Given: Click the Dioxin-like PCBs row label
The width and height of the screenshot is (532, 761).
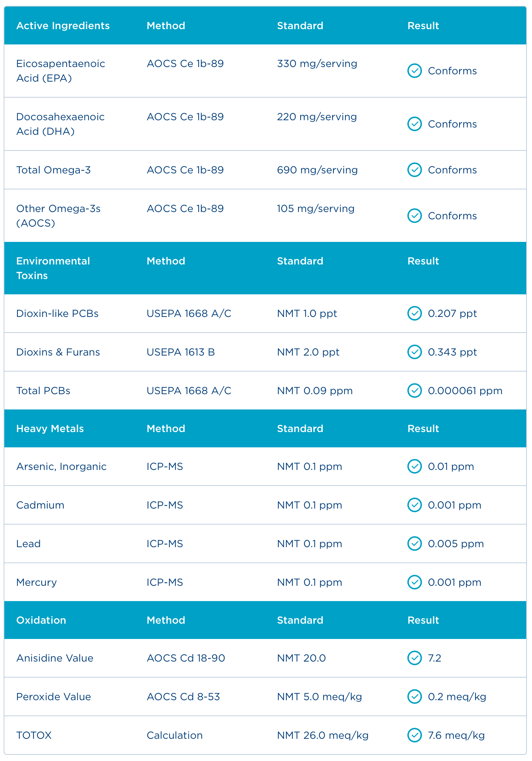Looking at the screenshot, I should [x=57, y=313].
